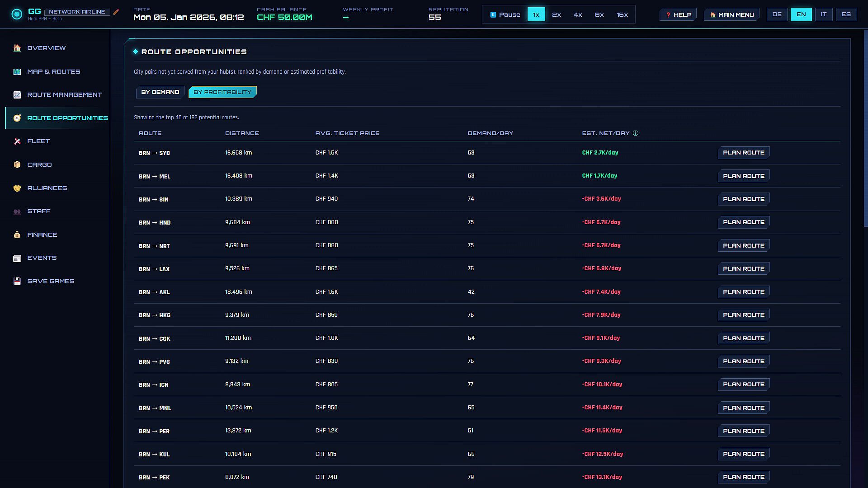Click the reputation value 55

434,17
